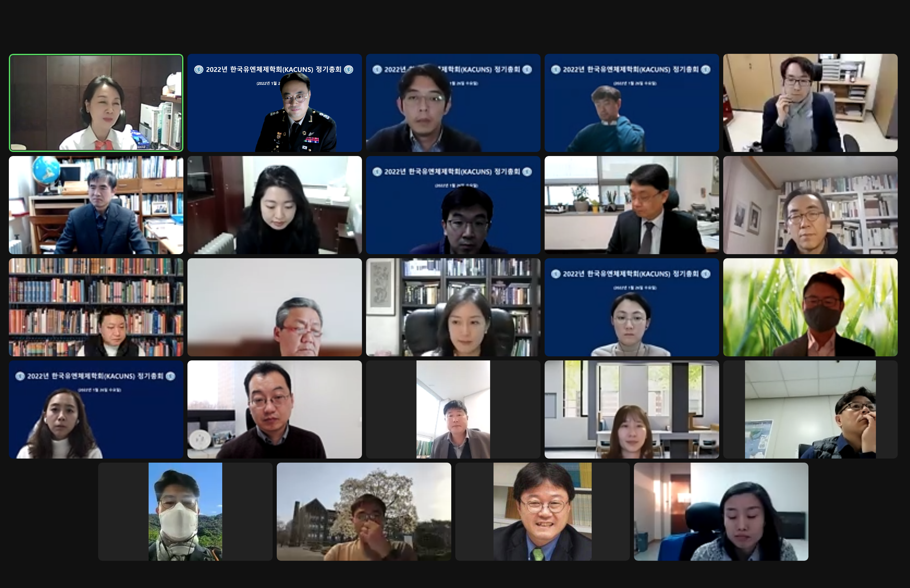Click the tile of the man in a maroon sweater
This screenshot has height=588, width=910.
(x=274, y=409)
